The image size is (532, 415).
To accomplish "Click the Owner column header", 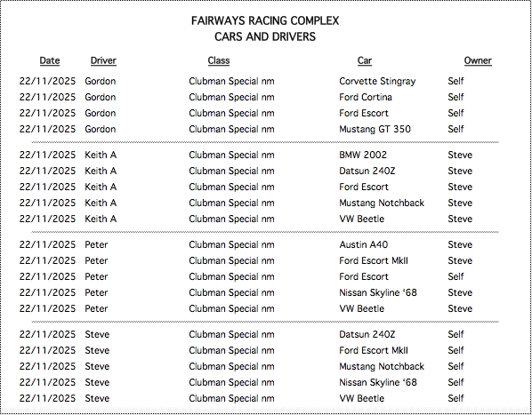I will [478, 60].
